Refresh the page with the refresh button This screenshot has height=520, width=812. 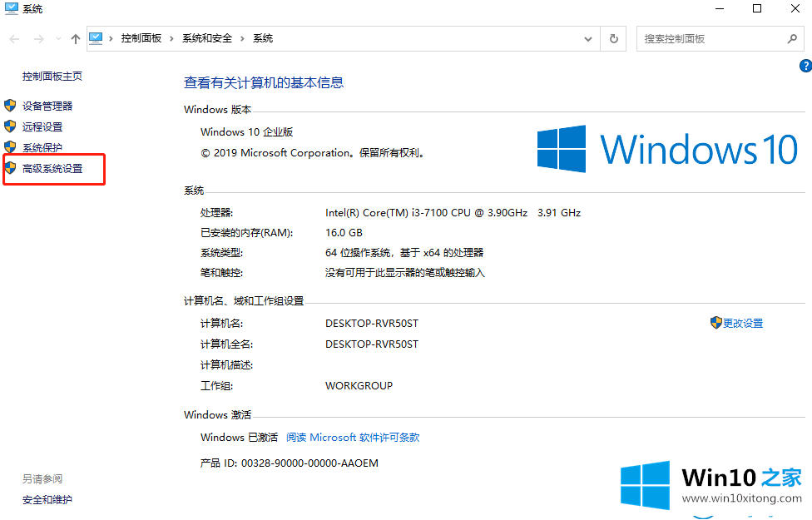[614, 39]
